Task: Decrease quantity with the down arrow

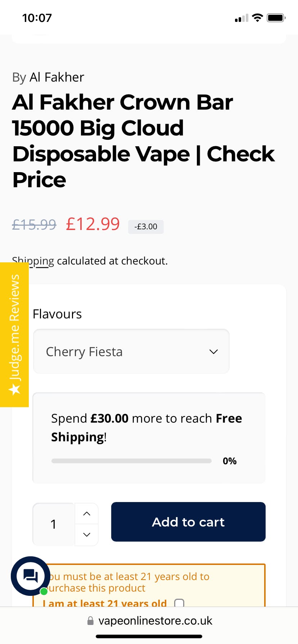Action: [87, 535]
